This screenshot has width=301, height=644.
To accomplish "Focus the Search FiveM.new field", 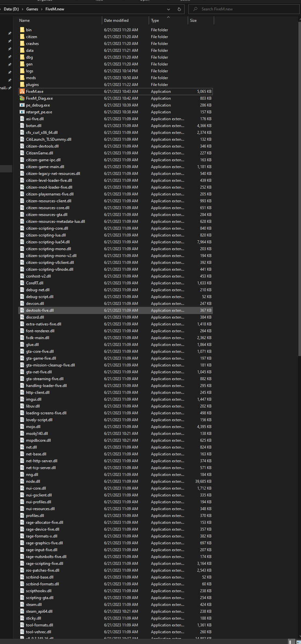I will (244, 9).
